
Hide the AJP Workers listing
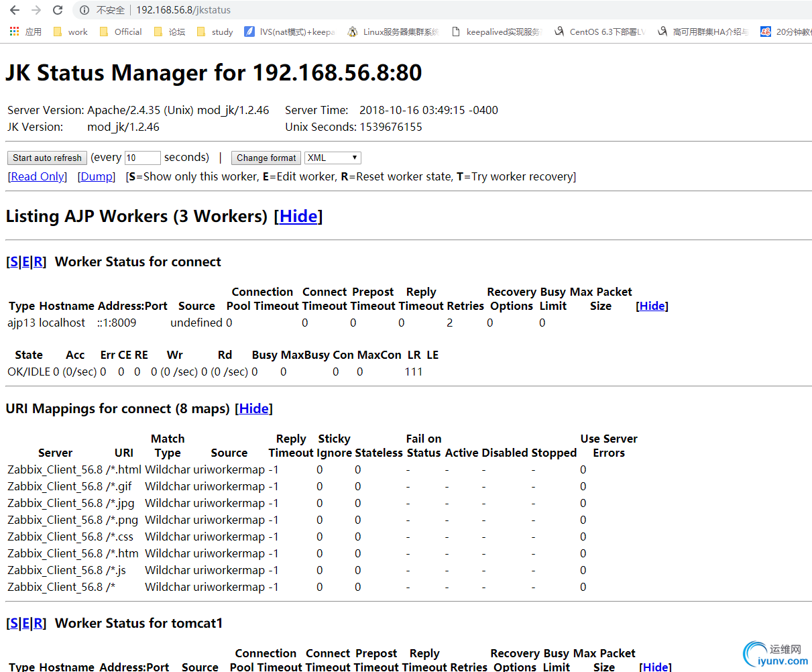coord(298,216)
